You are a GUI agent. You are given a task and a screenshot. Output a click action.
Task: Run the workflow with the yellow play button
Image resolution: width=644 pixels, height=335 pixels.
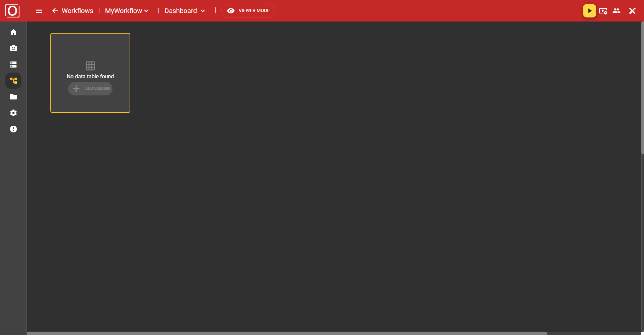point(589,10)
